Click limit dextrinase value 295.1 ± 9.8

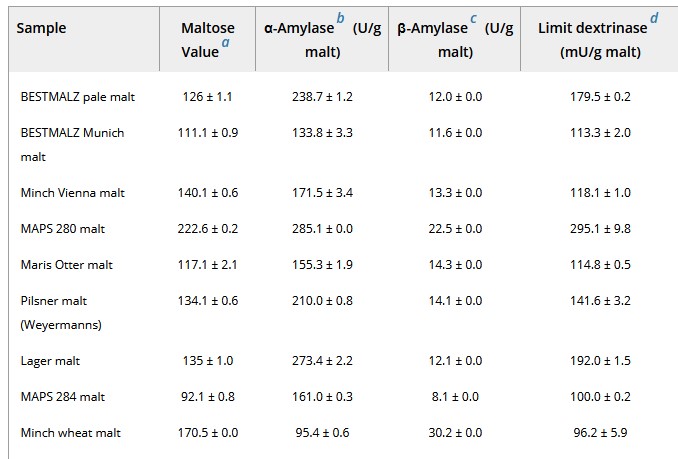point(596,229)
